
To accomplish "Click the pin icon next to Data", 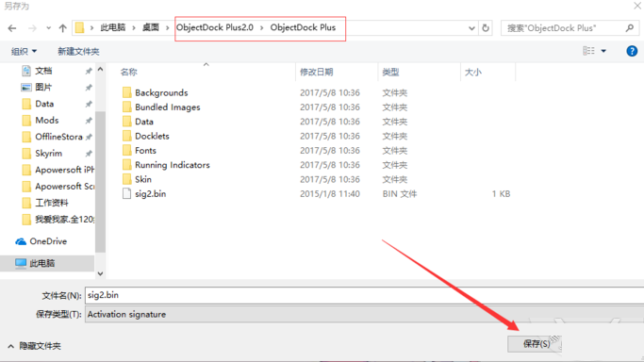I will pos(89,104).
